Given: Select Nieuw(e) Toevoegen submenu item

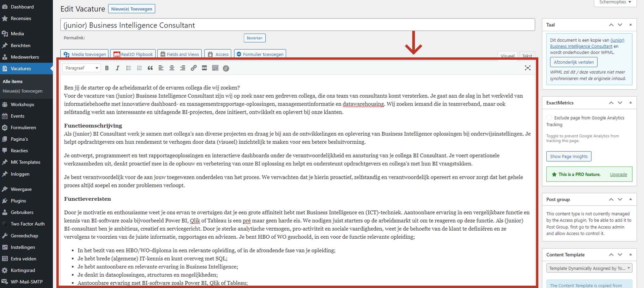Looking at the screenshot, I should point(22,91).
